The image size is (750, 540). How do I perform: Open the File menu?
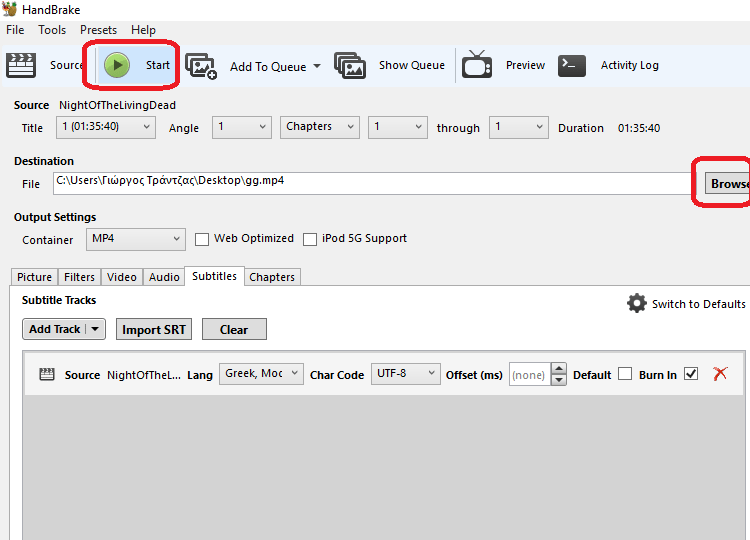coord(15,30)
